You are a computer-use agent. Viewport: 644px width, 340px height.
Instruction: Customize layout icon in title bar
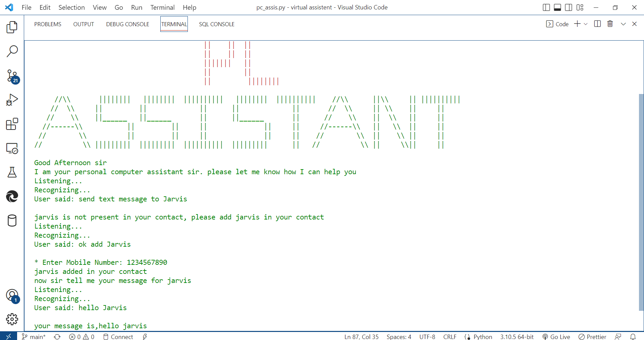tap(580, 7)
